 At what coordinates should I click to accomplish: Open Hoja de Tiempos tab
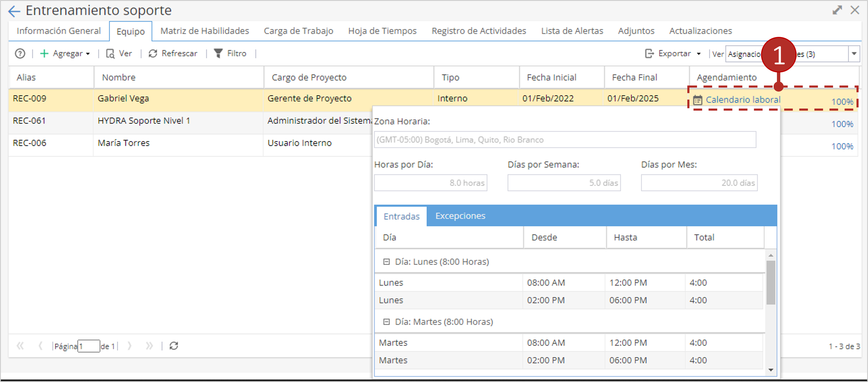tap(382, 31)
